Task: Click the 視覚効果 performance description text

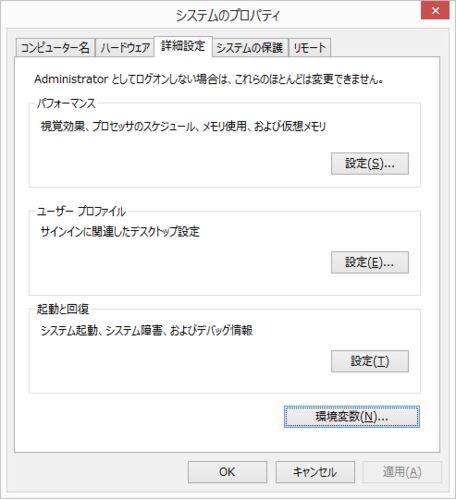Action: [x=183, y=126]
